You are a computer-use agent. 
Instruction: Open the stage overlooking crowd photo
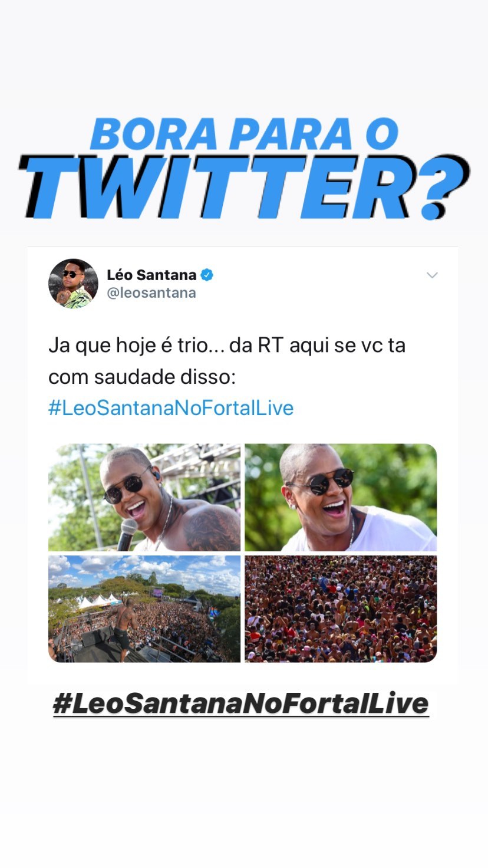(x=144, y=609)
